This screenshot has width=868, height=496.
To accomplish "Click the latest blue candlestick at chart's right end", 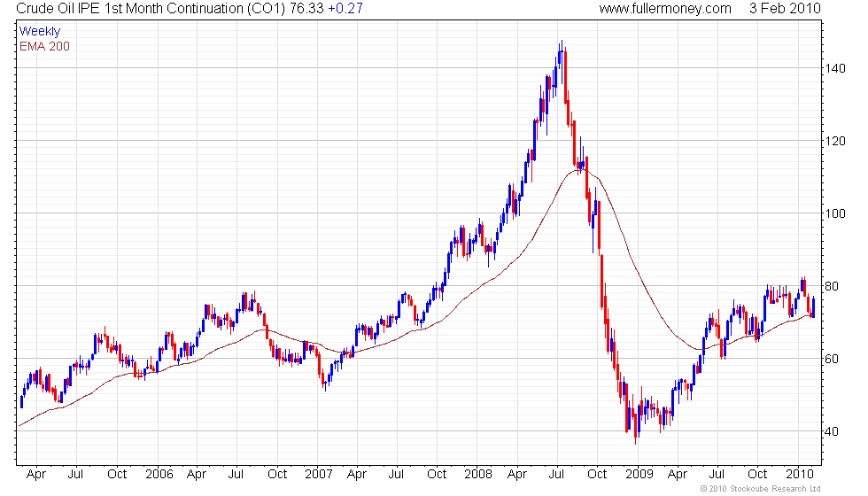I will 813,306.
